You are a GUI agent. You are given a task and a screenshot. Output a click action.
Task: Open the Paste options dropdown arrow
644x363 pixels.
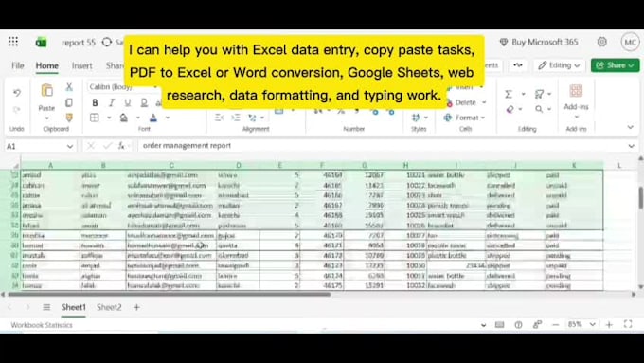tap(46, 118)
